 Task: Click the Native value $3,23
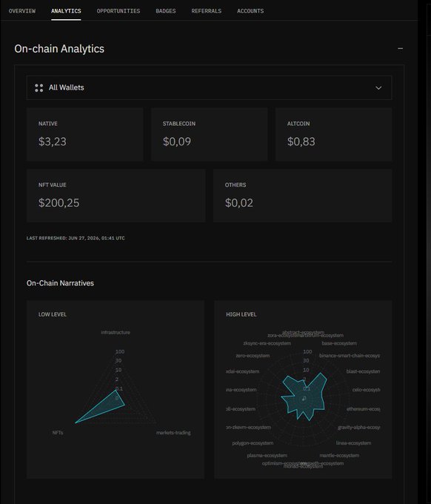point(53,142)
